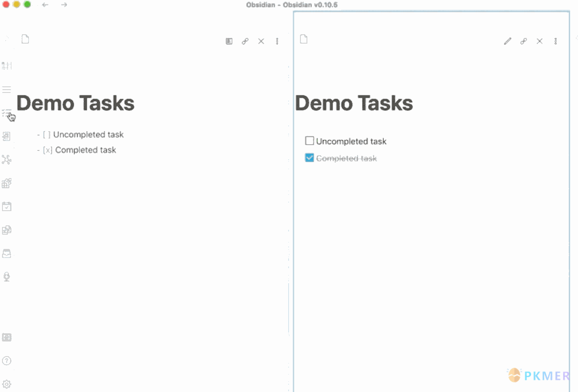Navigate forward with the right arrow in title bar

tap(64, 5)
